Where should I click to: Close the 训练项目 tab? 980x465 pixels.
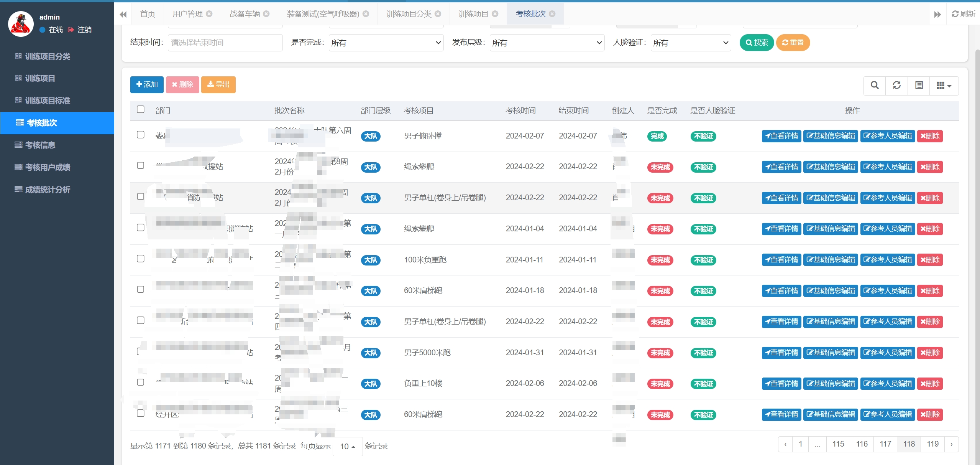495,14
